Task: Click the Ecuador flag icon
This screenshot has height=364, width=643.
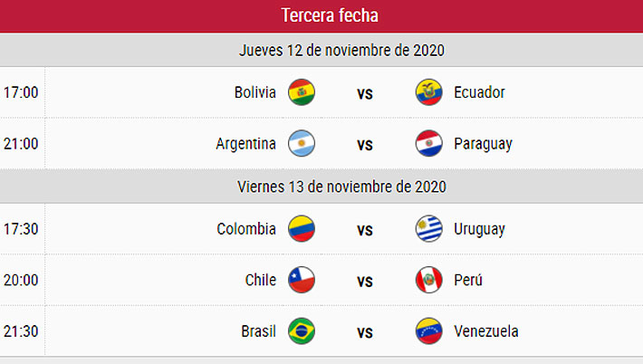Action: pos(428,92)
